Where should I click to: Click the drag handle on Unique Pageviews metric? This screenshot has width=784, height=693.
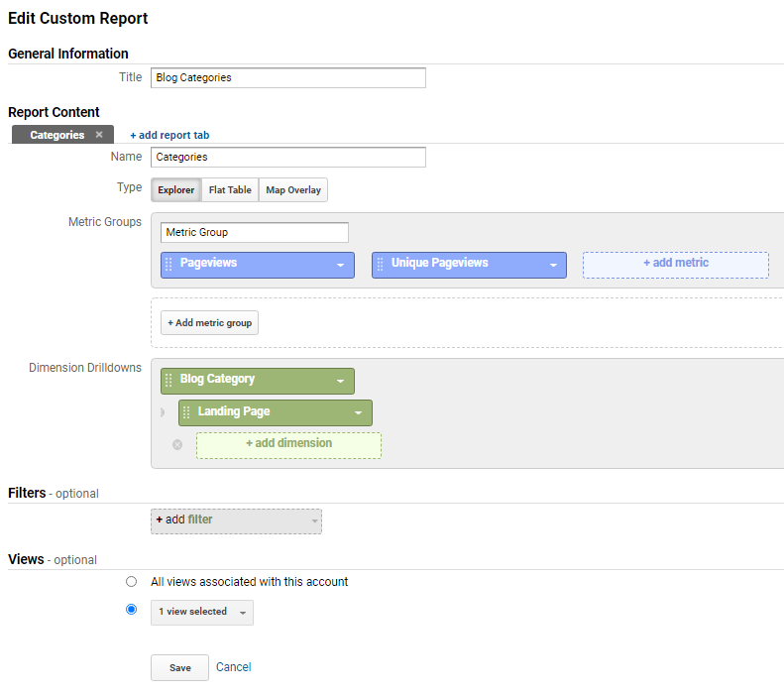point(380,264)
